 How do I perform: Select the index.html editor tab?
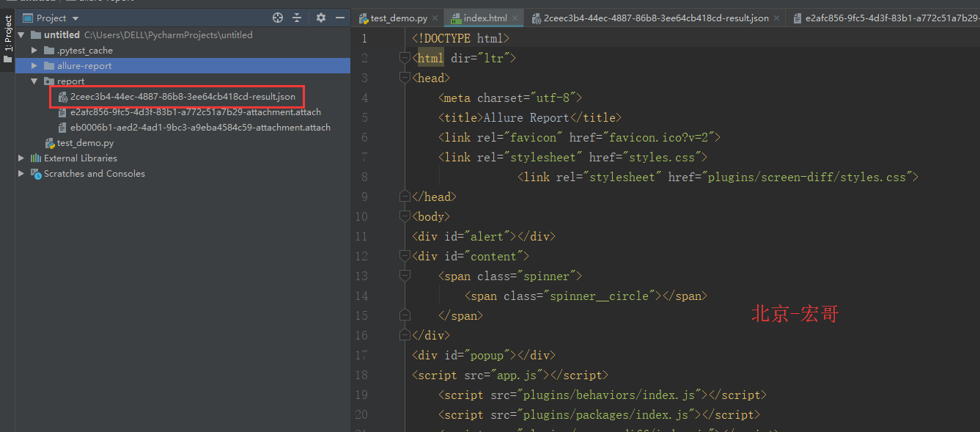tap(485, 18)
